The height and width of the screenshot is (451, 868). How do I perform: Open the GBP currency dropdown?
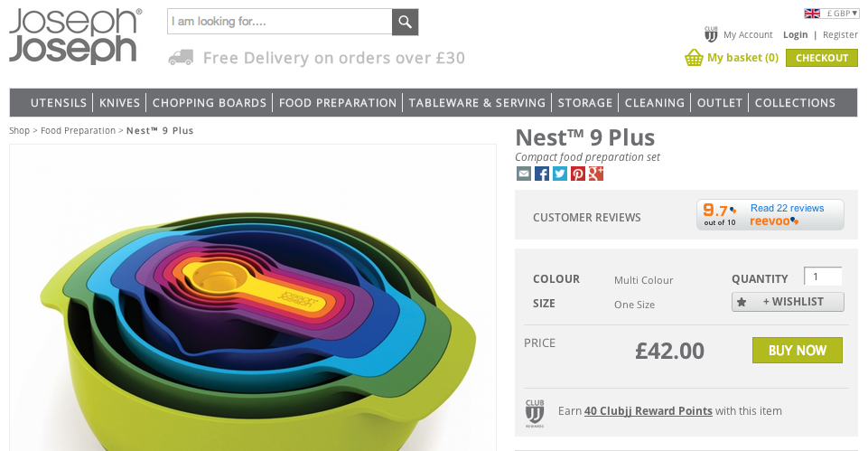coord(831,13)
